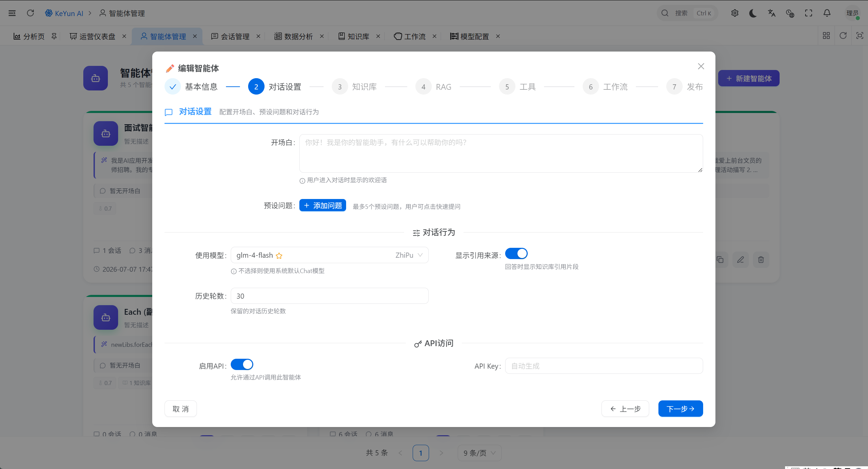Open the timezone globe icon

(x=790, y=13)
